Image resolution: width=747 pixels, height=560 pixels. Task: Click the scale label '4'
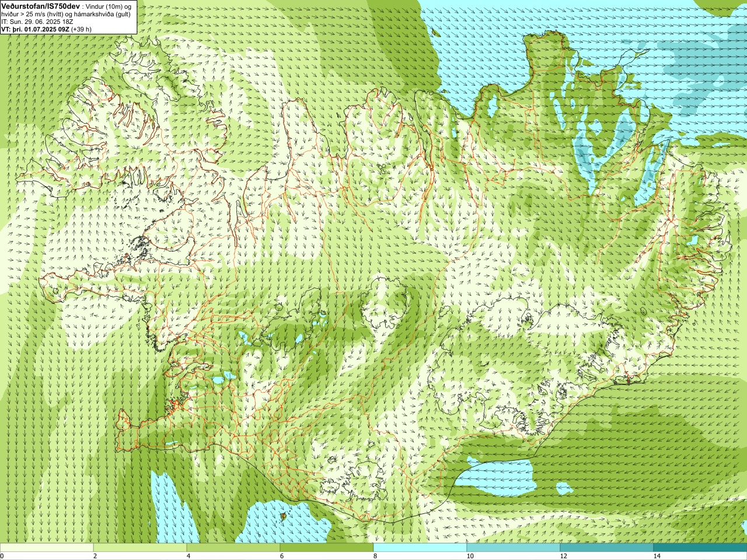189,556
